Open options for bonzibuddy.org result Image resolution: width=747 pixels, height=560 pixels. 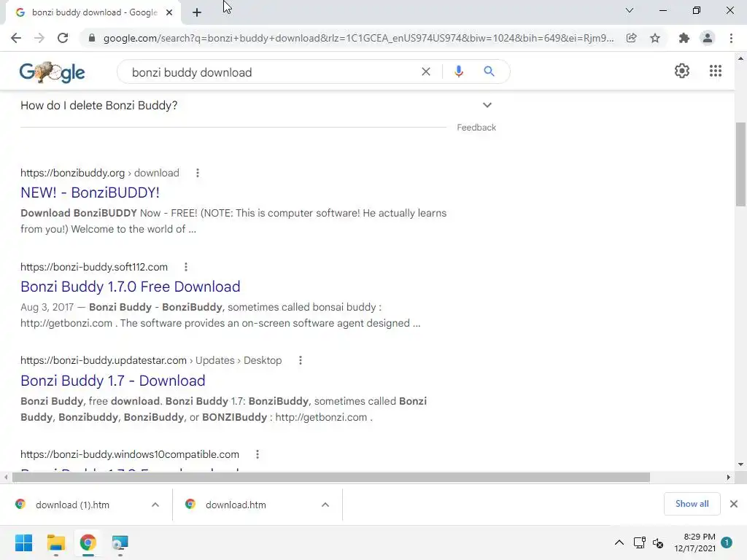pos(198,173)
